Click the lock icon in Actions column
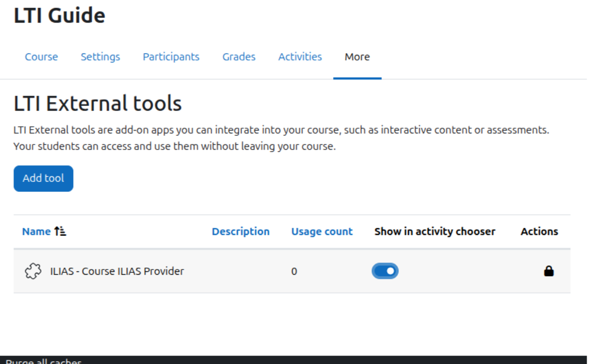Viewport: 599px width, 364px height. pos(548,271)
